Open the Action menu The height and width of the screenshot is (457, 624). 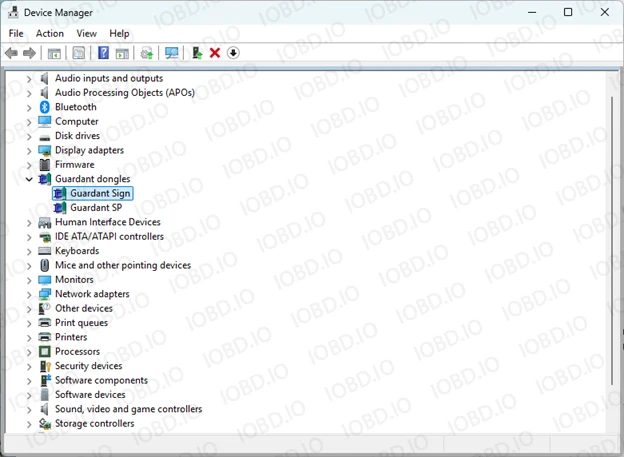click(x=49, y=33)
